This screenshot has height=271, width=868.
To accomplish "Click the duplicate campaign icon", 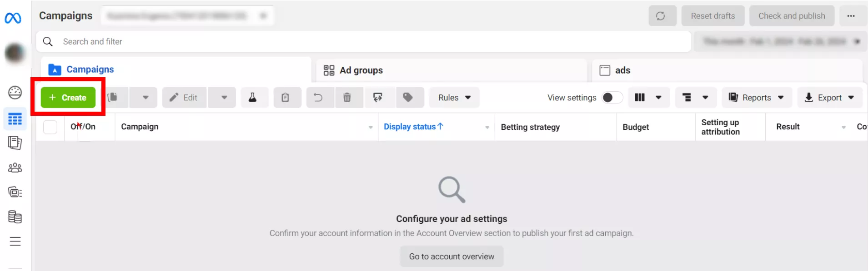I will coord(113,98).
